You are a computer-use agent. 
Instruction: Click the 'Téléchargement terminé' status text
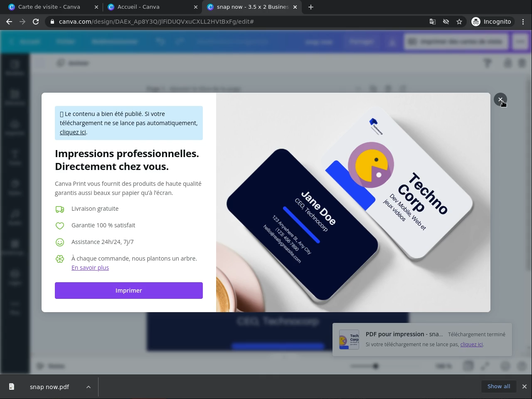[477, 334]
